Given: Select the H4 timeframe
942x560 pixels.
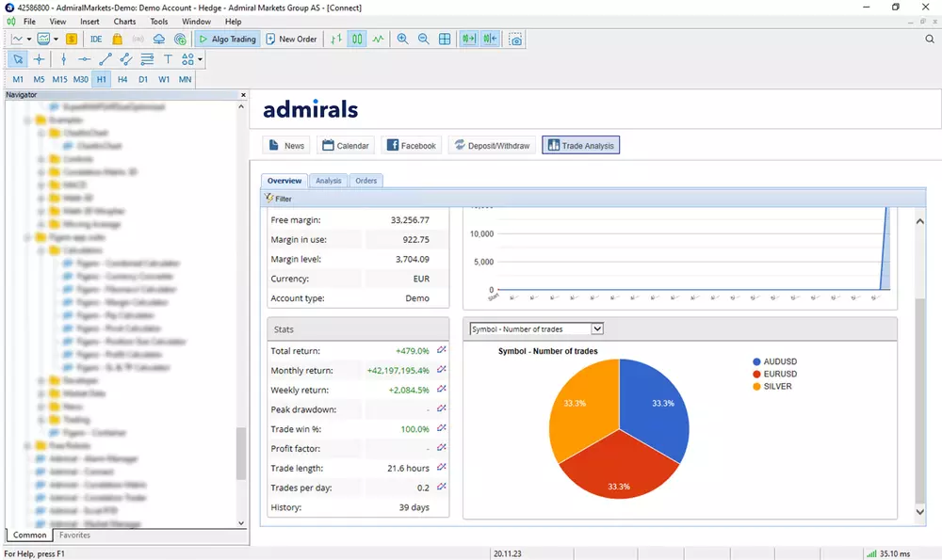Looking at the screenshot, I should (x=122, y=79).
